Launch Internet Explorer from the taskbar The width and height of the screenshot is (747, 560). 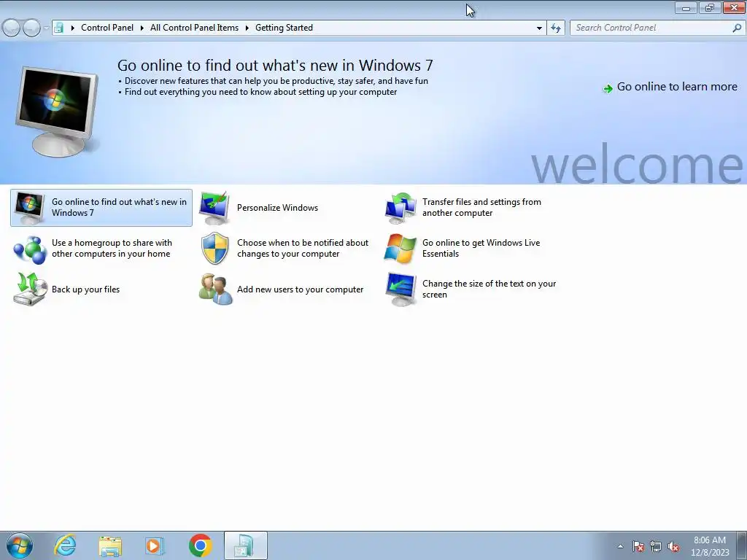coord(65,545)
